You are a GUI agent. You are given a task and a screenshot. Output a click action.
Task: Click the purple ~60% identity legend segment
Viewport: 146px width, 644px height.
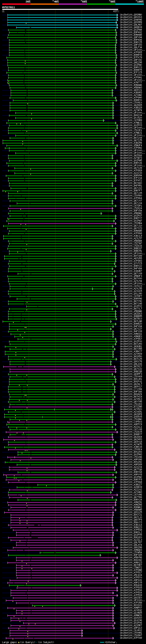73,4
